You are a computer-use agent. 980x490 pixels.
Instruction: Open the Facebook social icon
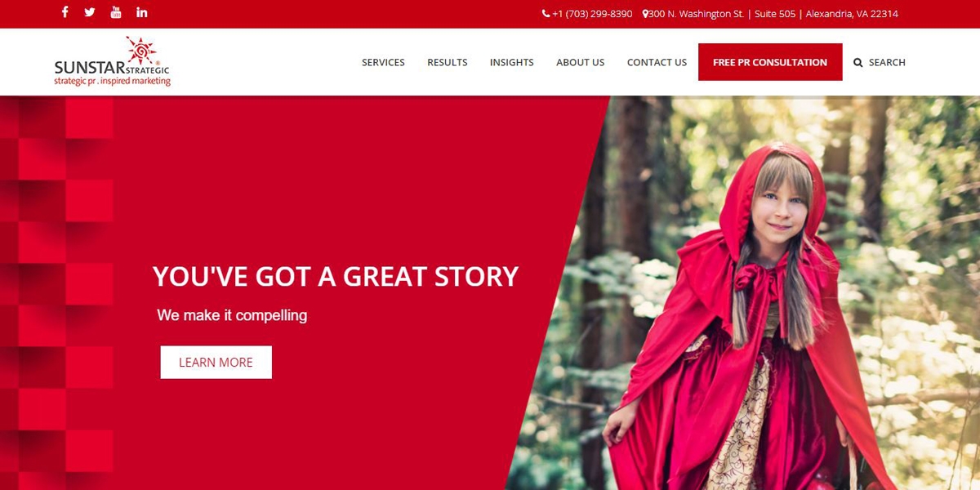[x=65, y=12]
